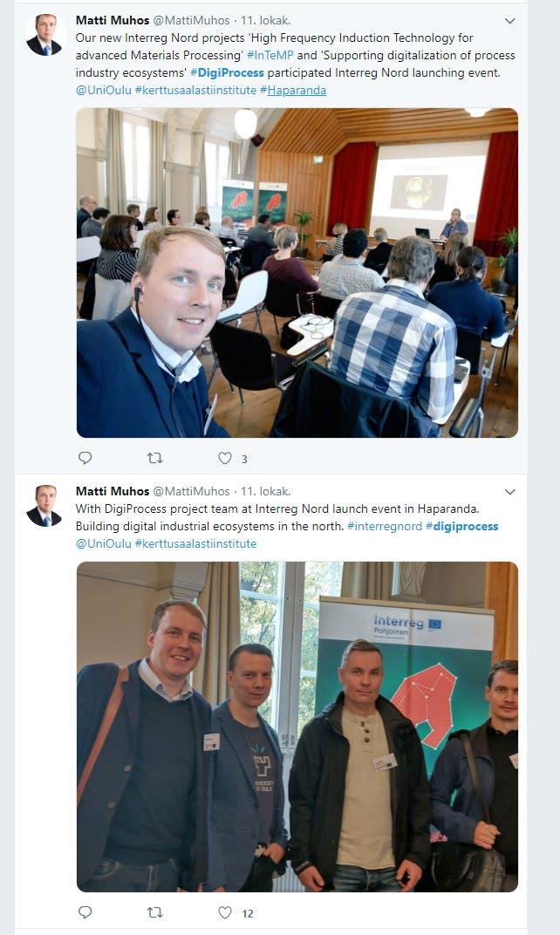View the group photo by Interreg banner

[x=297, y=727]
